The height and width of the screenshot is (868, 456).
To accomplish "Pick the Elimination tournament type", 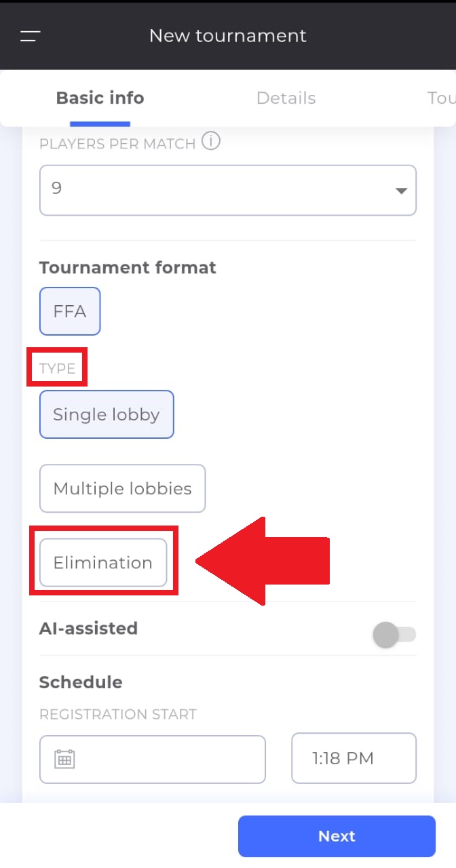I will point(103,562).
